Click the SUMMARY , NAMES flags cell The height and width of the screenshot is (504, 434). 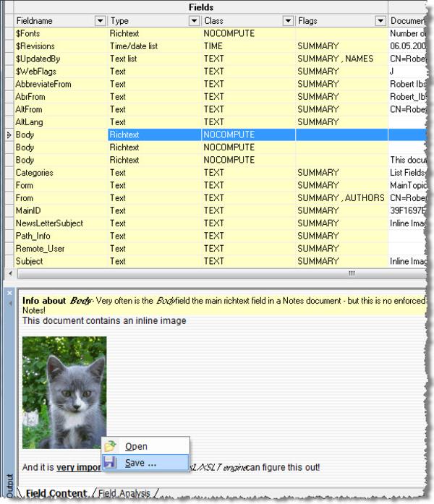341,59
